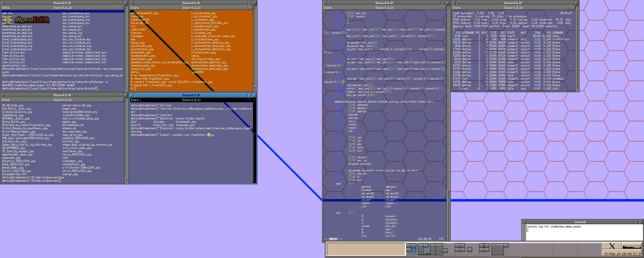
Task: Click the scroll-up arrow of the top process window
Action: coord(577,8)
